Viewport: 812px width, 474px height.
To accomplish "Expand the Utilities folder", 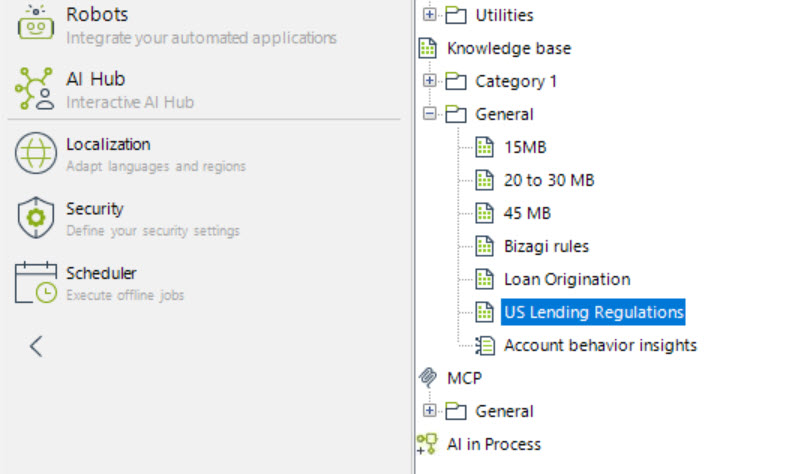I will [430, 15].
